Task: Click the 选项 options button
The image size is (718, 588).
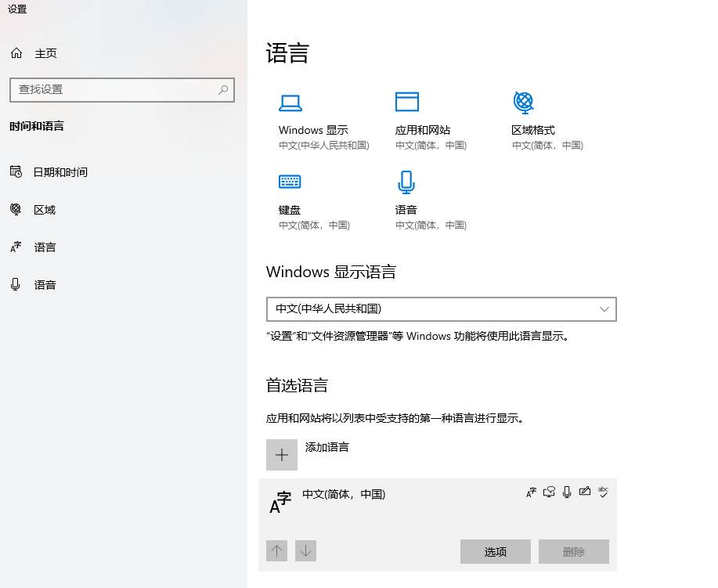Action: tap(496, 551)
